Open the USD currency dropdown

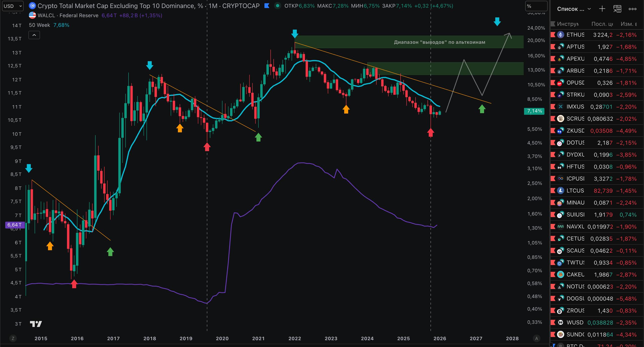13,6
